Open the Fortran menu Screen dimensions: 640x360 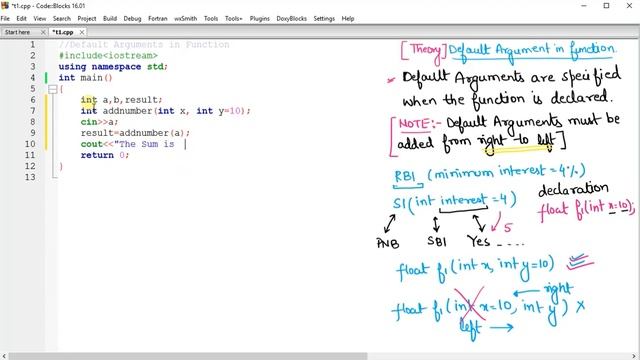click(x=158, y=18)
